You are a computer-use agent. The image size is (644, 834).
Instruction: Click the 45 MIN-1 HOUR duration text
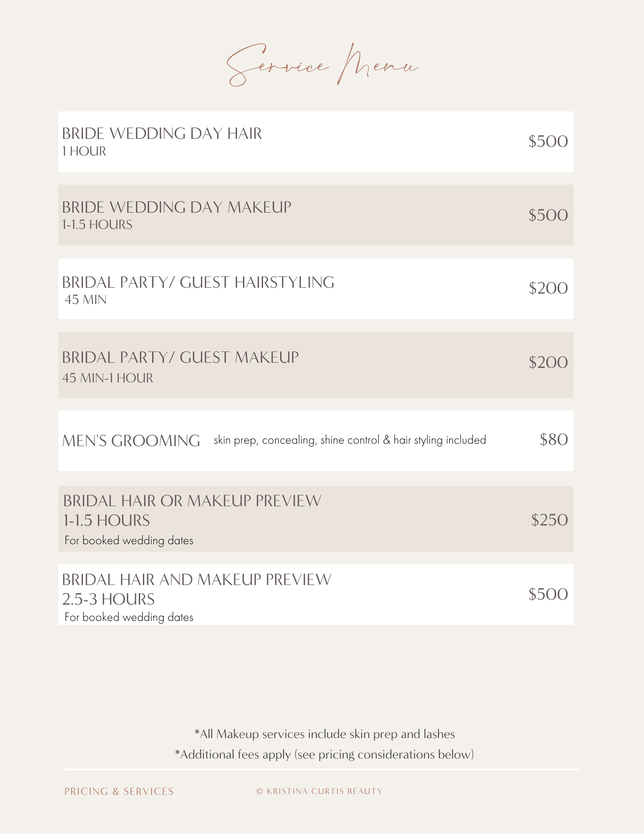(108, 378)
